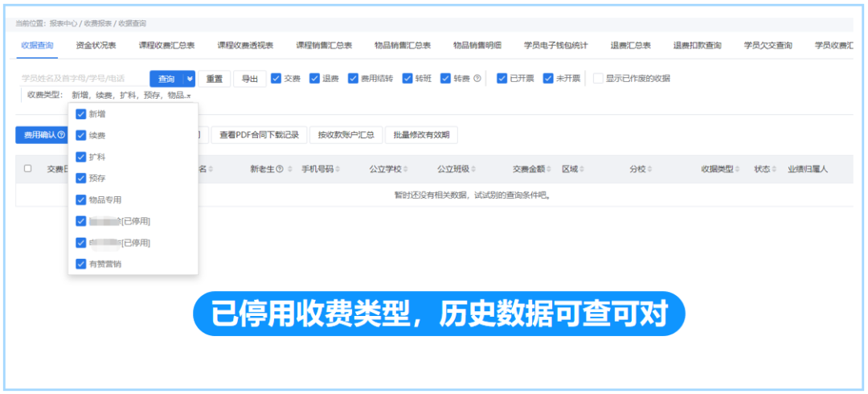Sort the 分校 column
The image size is (868, 394).
649,169
